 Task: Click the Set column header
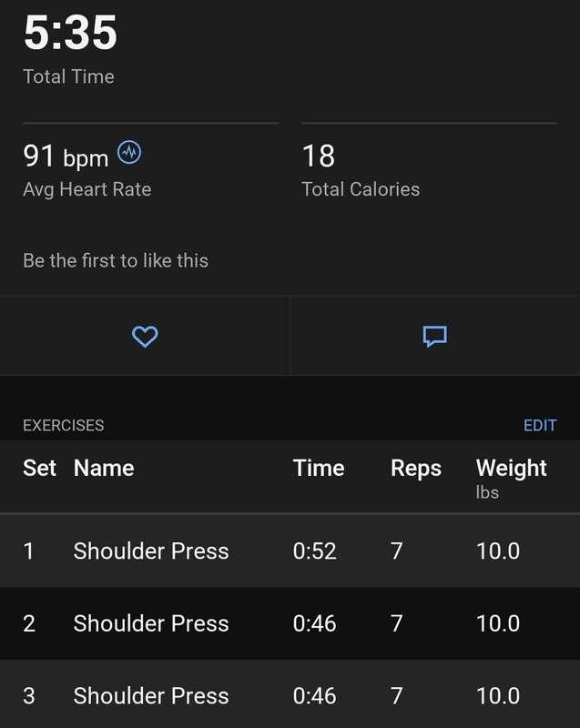39,469
